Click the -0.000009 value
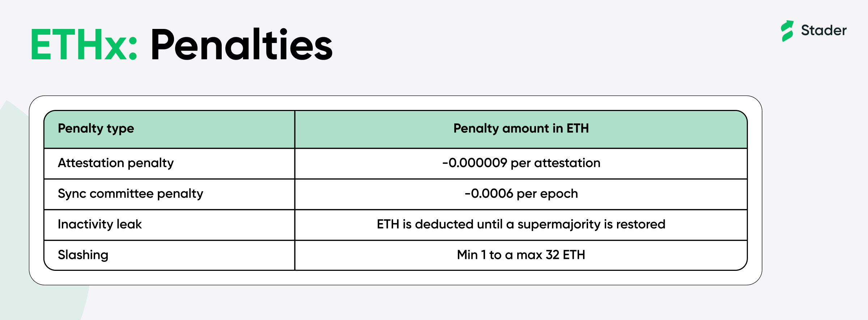The width and height of the screenshot is (868, 320). (x=475, y=163)
